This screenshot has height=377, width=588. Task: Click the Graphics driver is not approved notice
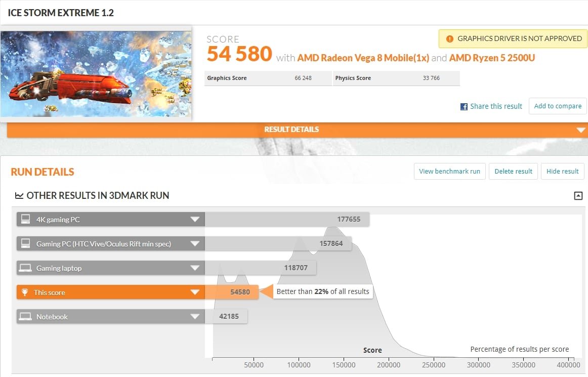click(513, 38)
